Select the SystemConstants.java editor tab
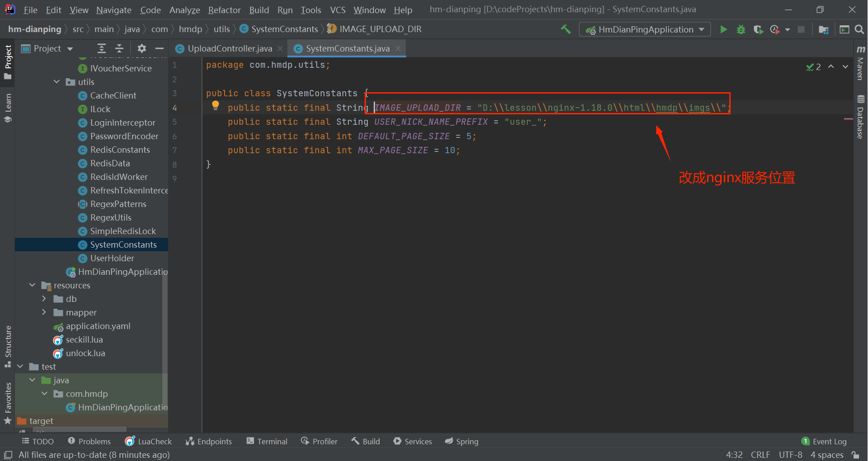 347,48
